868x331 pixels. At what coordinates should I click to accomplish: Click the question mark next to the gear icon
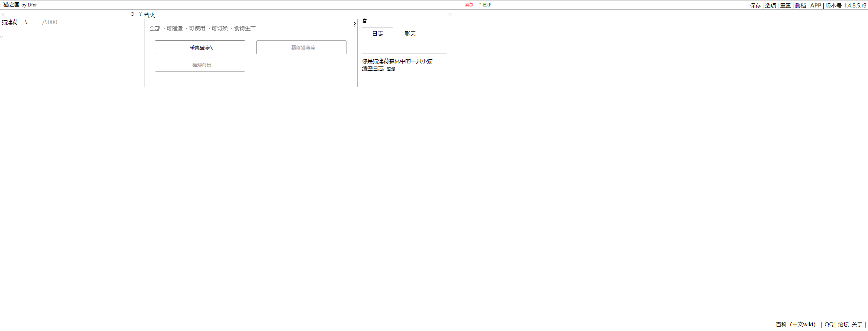tap(140, 14)
